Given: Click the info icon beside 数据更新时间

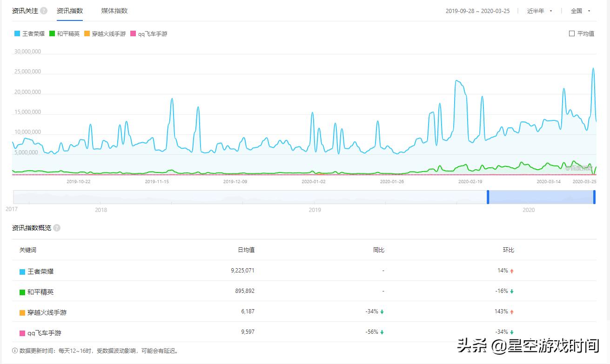Looking at the screenshot, I should pos(15,351).
